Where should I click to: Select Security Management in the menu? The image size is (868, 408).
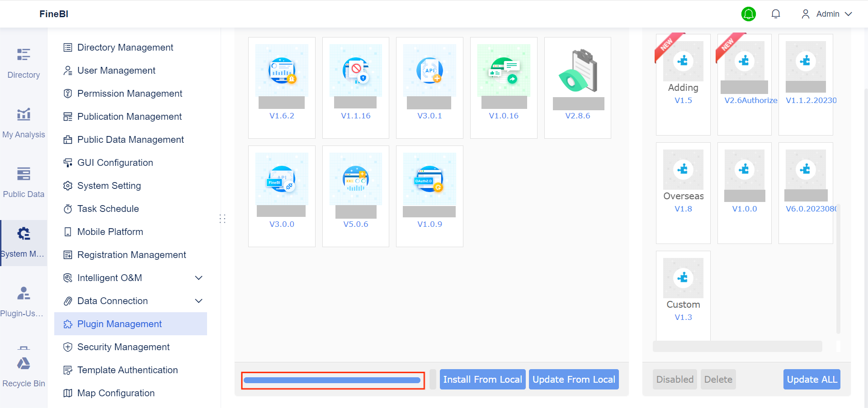point(123,347)
